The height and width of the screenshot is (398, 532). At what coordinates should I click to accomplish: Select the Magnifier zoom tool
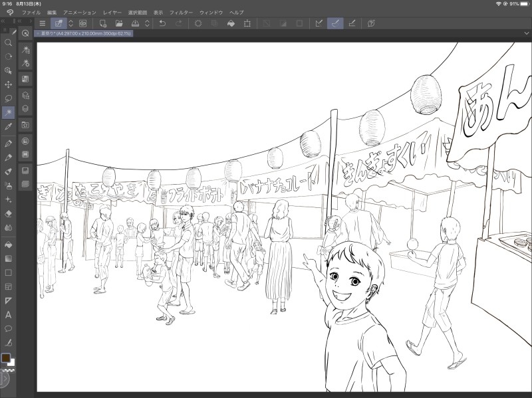[9, 43]
